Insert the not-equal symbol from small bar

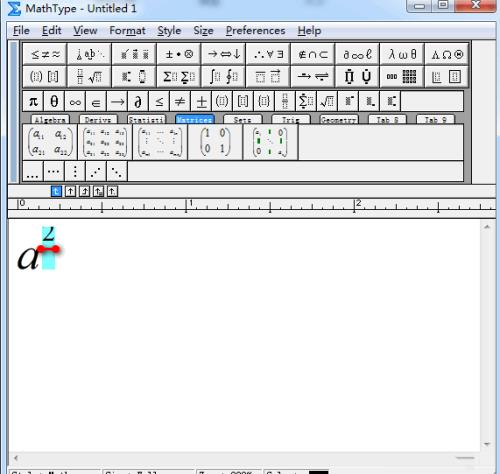[180, 101]
